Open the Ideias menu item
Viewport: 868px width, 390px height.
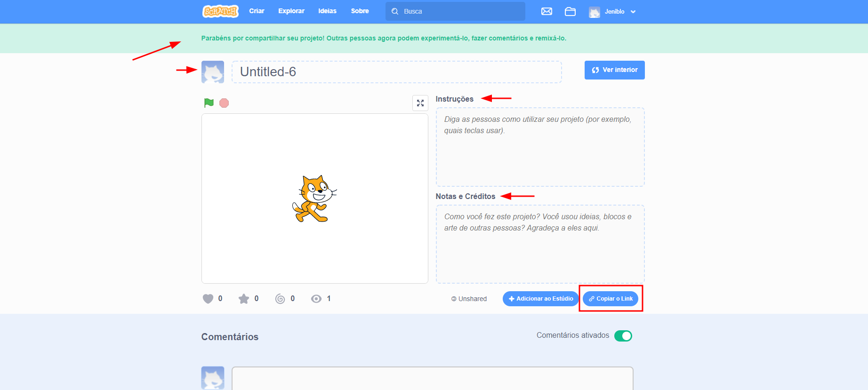[x=327, y=11]
